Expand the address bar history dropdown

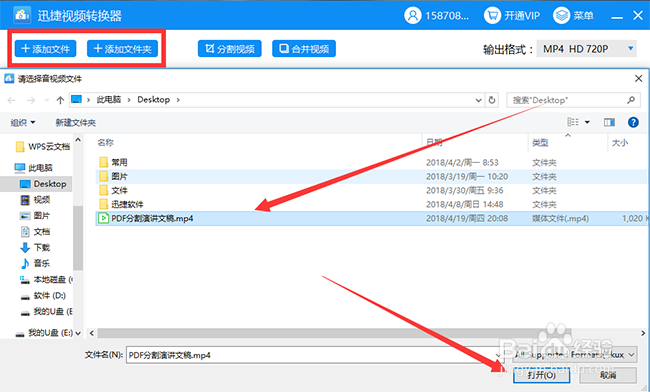tap(478, 100)
